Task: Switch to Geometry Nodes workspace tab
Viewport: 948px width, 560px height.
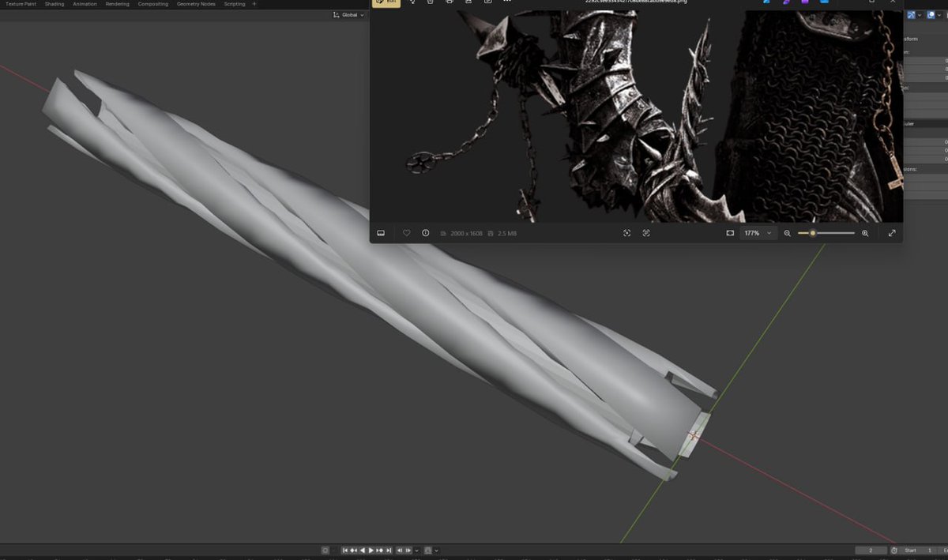Action: point(196,4)
